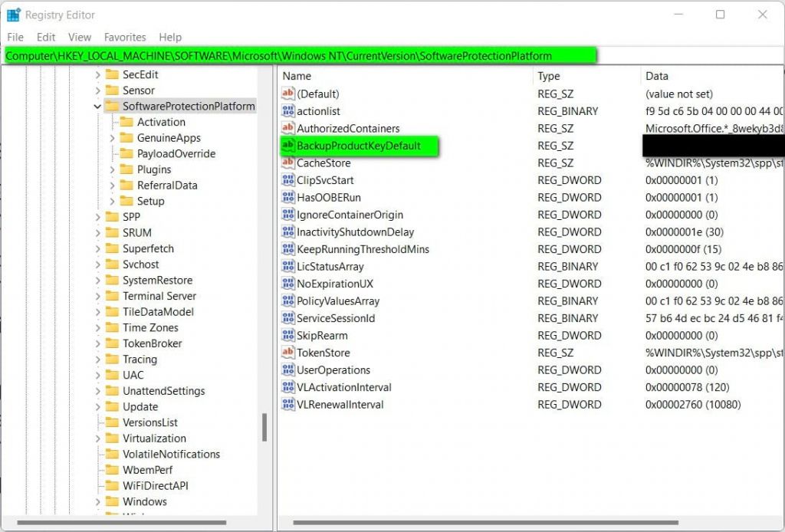Viewport: 785px width, 532px height.
Task: Click the DWORD icon next to ClipSvcStart
Action: (288, 180)
